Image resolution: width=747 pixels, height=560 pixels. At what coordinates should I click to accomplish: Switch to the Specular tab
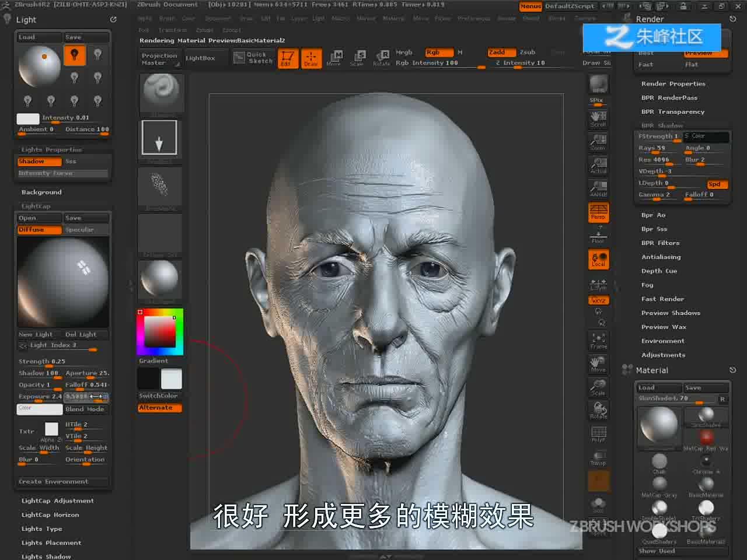[x=86, y=230]
